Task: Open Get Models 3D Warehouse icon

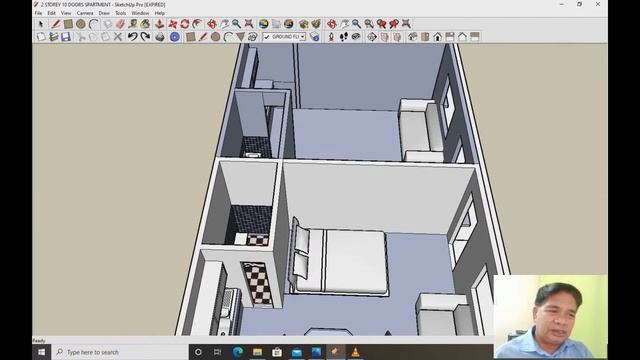Action: 303,24
